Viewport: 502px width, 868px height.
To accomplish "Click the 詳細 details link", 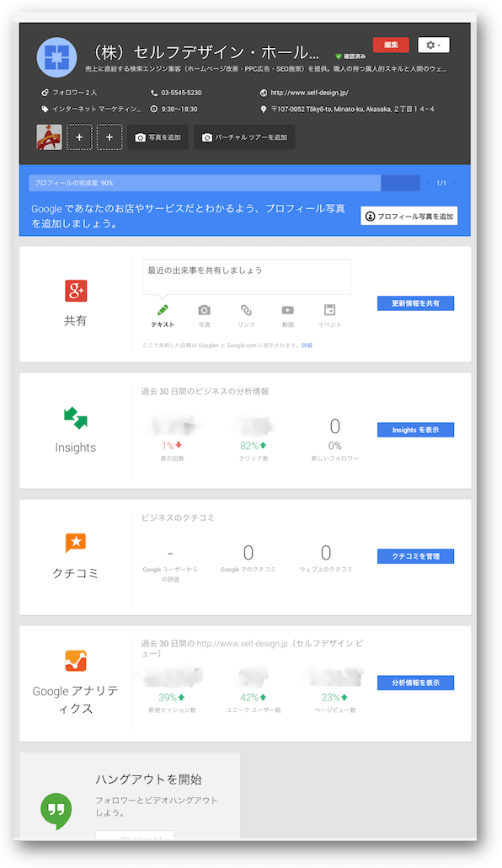I will pyautogui.click(x=307, y=345).
